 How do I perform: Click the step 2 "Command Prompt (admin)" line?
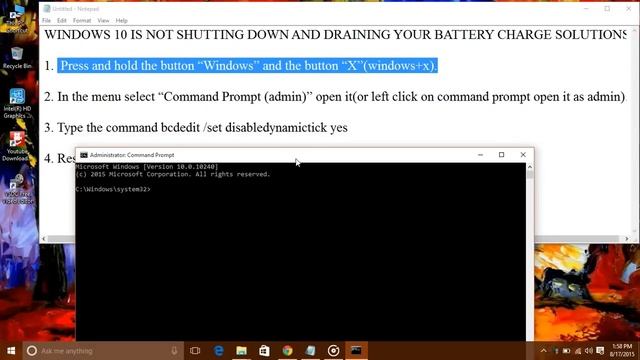pyautogui.click(x=335, y=97)
